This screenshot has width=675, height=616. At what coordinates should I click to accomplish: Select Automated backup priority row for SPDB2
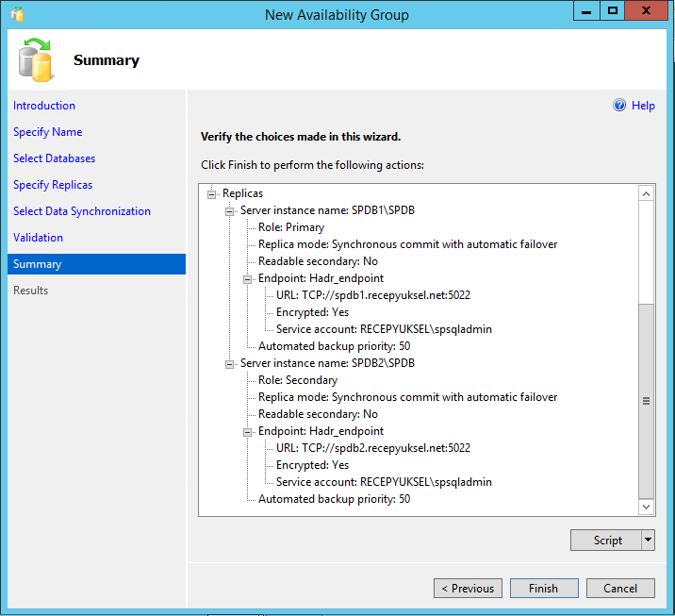click(x=334, y=499)
